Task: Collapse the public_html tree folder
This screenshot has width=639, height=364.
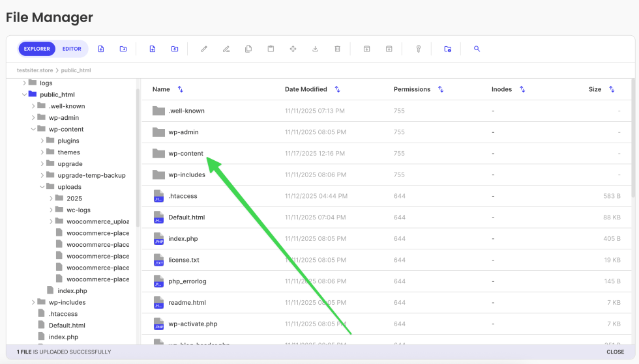Action: tap(24, 94)
